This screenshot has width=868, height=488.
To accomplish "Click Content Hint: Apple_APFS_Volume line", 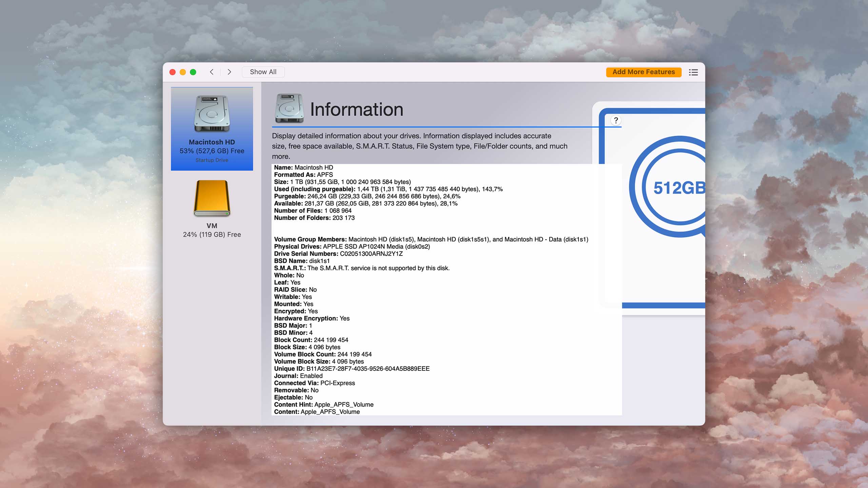I will [324, 404].
